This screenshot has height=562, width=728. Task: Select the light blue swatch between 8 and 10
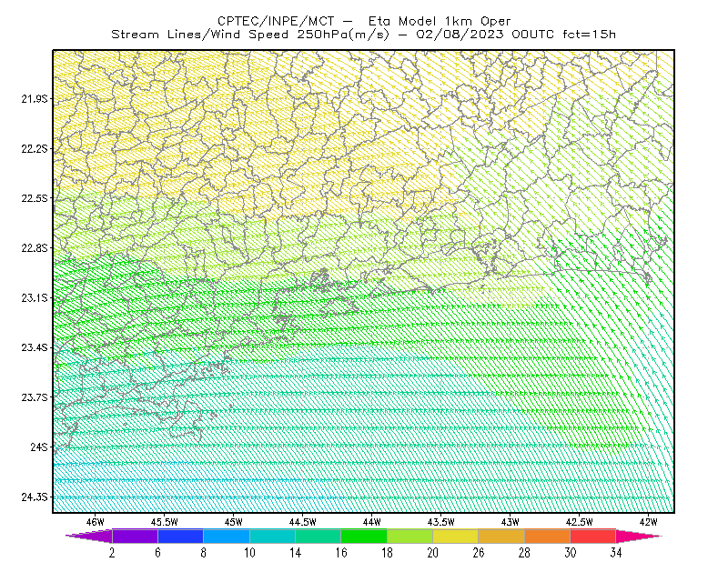(227, 536)
